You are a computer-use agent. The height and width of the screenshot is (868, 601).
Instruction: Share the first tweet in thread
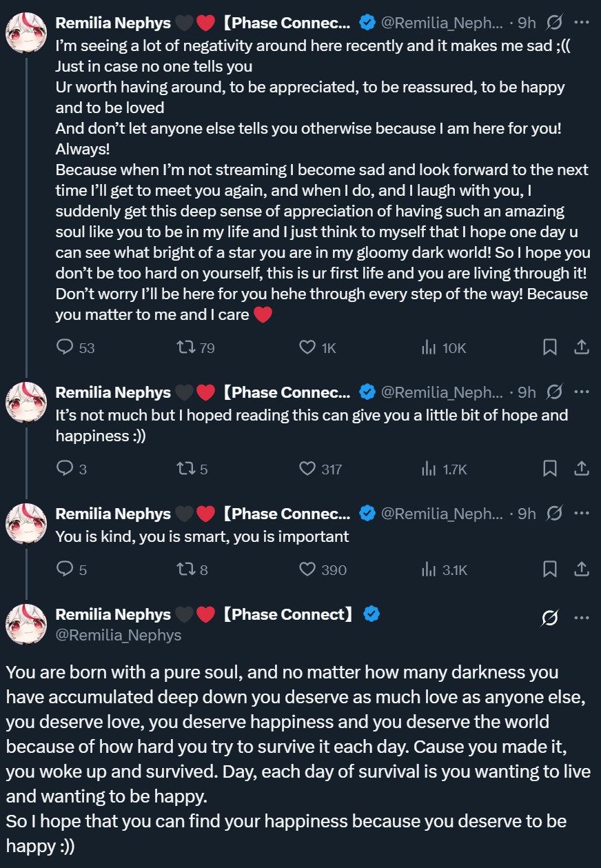[x=582, y=347]
